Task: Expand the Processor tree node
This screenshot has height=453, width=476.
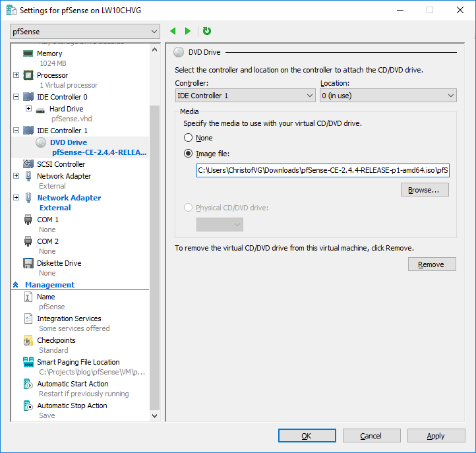Action: [16, 75]
